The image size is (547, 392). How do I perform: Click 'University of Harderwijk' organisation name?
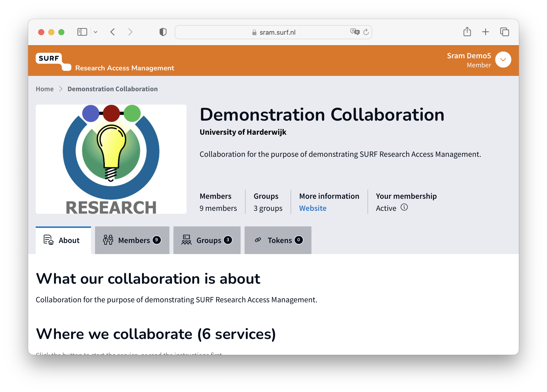click(x=243, y=132)
